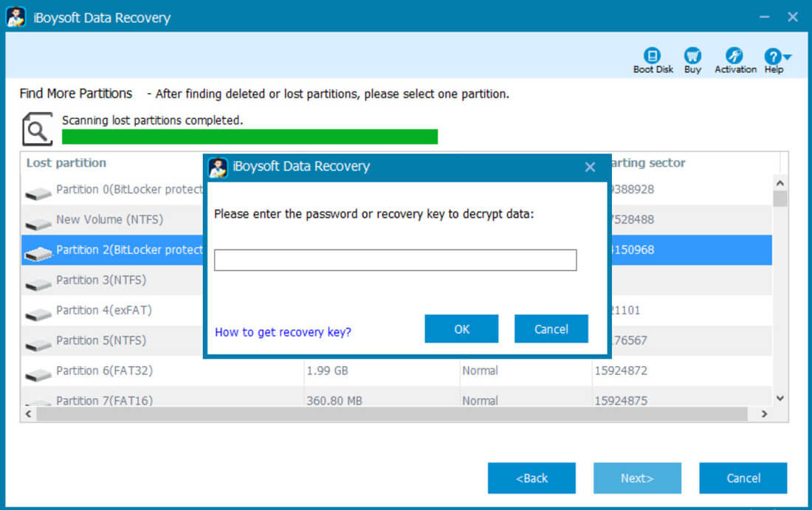The width and height of the screenshot is (812, 510).
Task: Click the Next> button
Action: [637, 478]
